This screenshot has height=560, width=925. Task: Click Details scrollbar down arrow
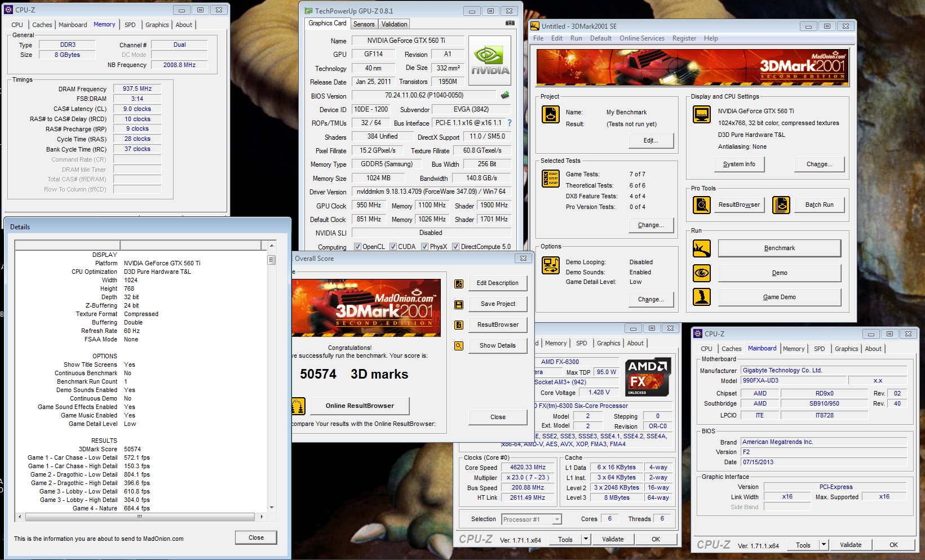(272, 508)
